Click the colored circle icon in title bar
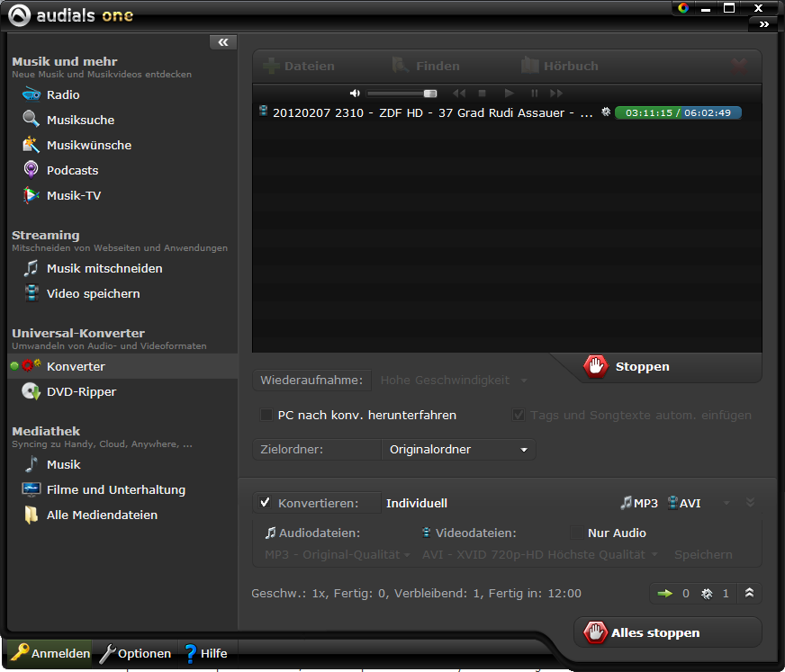The height and width of the screenshot is (672, 785). [683, 8]
